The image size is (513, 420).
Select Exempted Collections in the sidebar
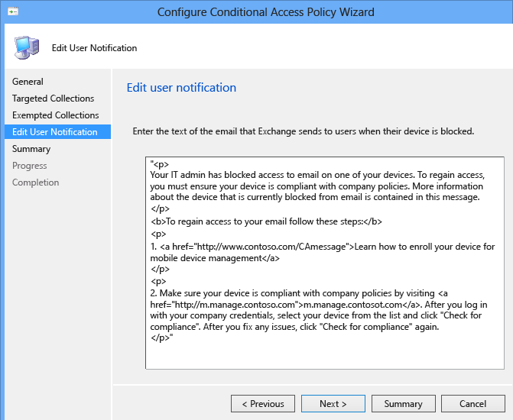pos(55,115)
